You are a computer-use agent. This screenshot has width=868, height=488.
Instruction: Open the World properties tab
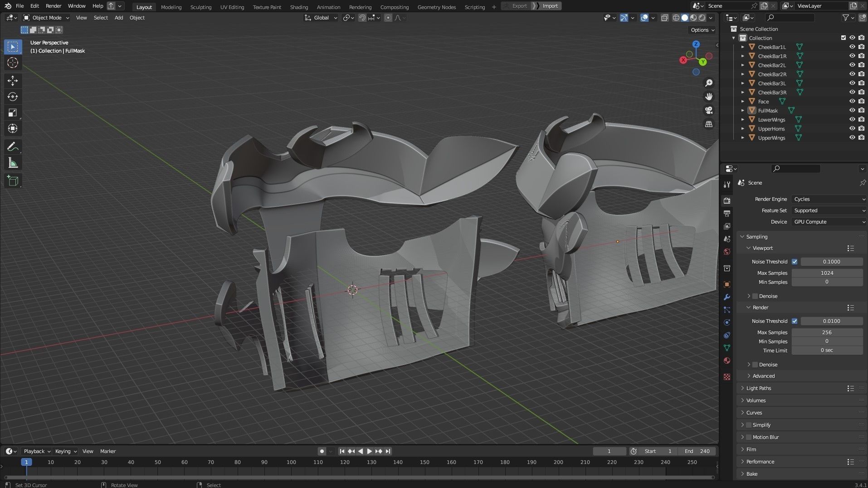point(727,252)
